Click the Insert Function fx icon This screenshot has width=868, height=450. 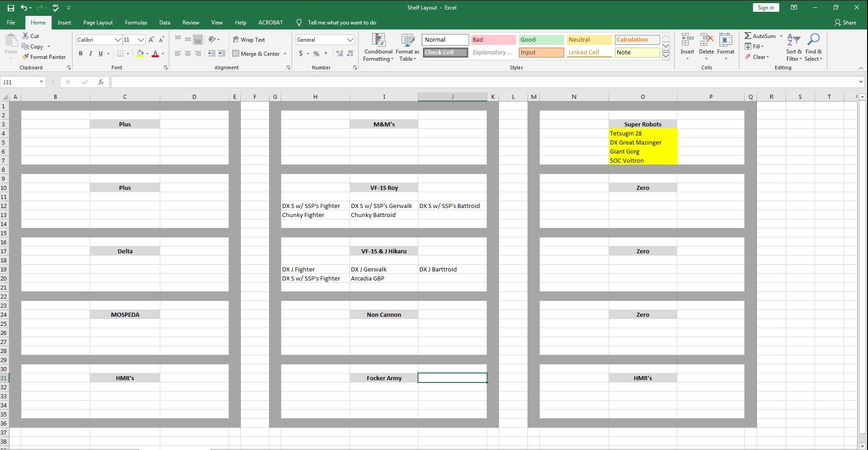[x=101, y=82]
